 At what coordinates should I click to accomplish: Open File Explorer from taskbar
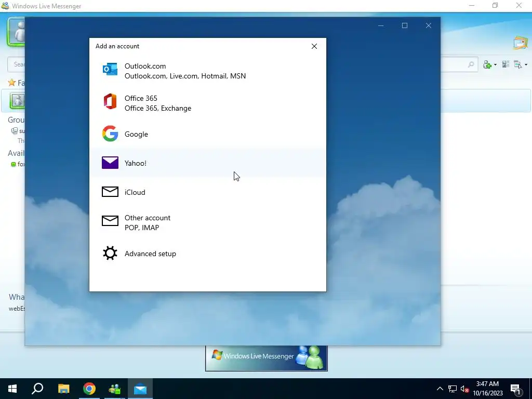(x=63, y=389)
